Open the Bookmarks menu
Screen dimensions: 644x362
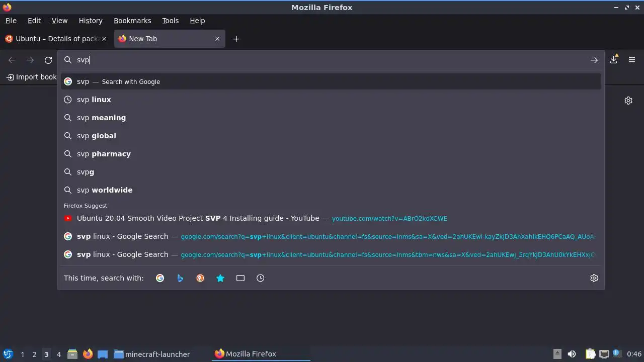coord(132,21)
